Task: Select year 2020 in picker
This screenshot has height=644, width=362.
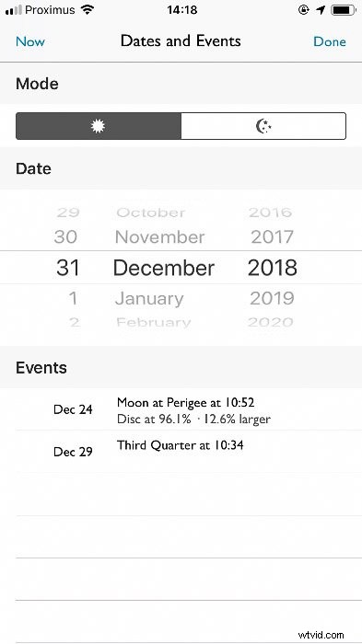Action: pyautogui.click(x=270, y=322)
